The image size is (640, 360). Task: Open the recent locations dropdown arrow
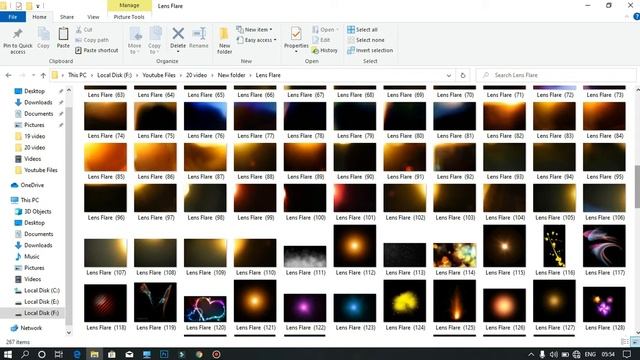[33, 75]
